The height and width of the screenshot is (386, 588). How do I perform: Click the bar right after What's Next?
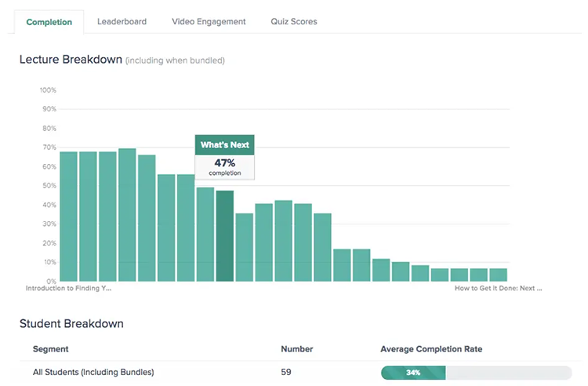coord(244,247)
